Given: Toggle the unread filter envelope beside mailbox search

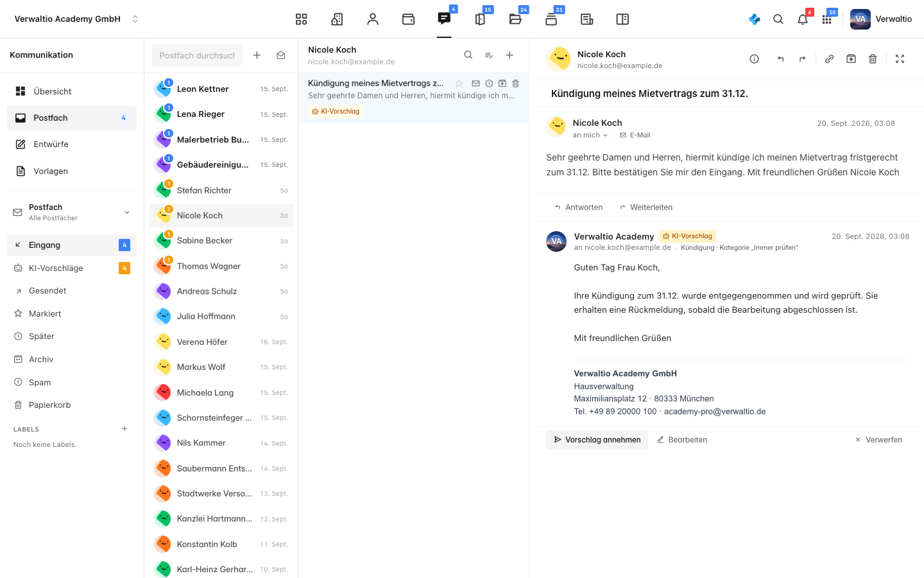Looking at the screenshot, I should (281, 55).
